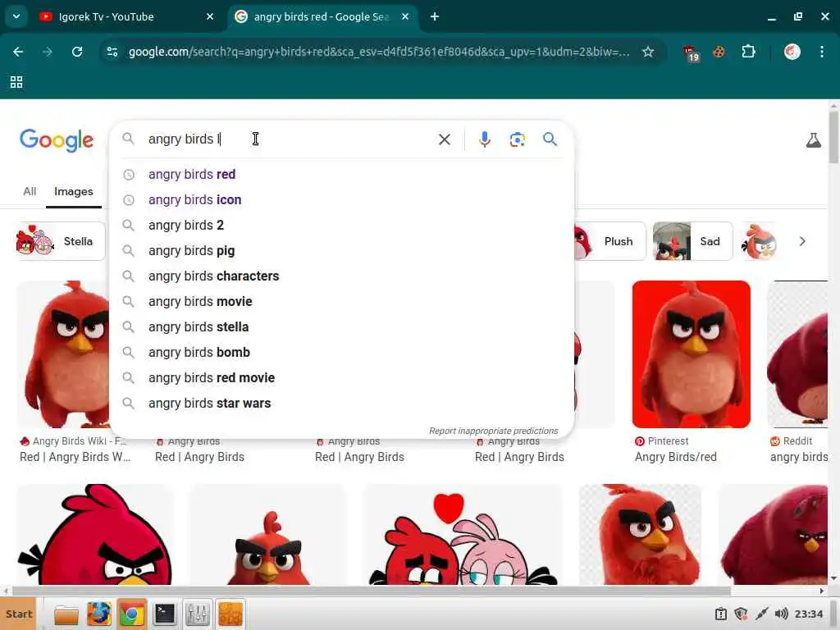Open the apps grid shortcut in the bookmarks bar
Screen dimensions: 840x630
coord(16,82)
